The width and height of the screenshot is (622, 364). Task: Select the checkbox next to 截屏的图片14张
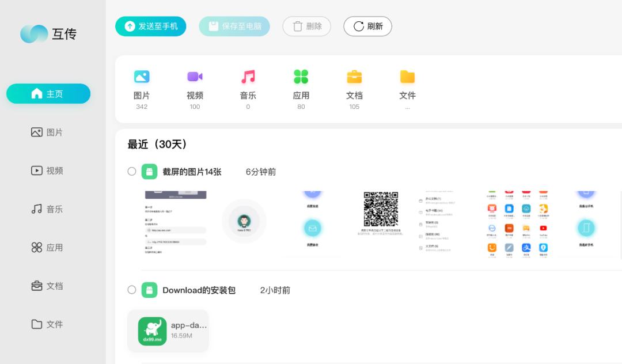click(131, 171)
